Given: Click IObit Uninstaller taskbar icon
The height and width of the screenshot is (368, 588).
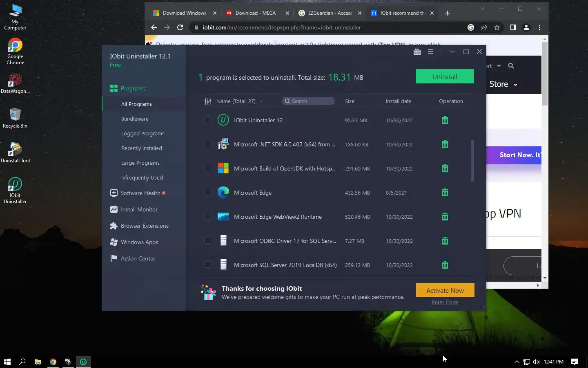Looking at the screenshot, I should pos(83,361).
